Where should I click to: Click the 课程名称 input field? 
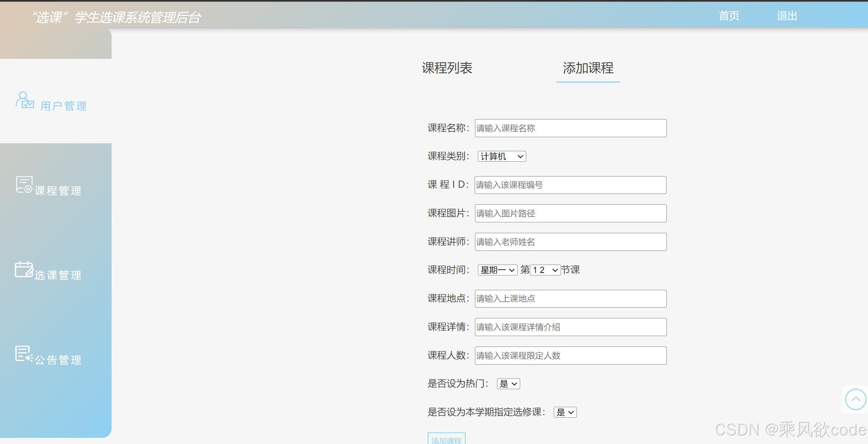[570, 128]
